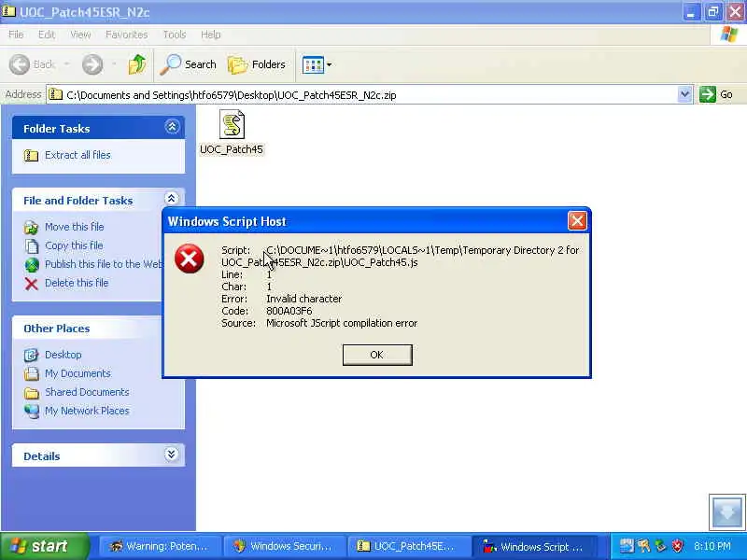
Task: Open the Views toolbar icon
Action: tap(313, 64)
